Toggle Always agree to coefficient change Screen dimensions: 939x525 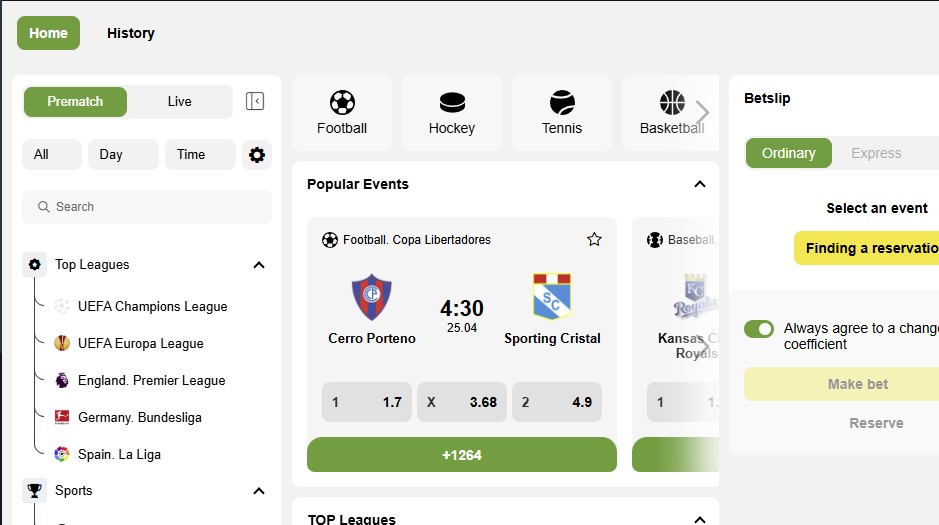[759, 329]
